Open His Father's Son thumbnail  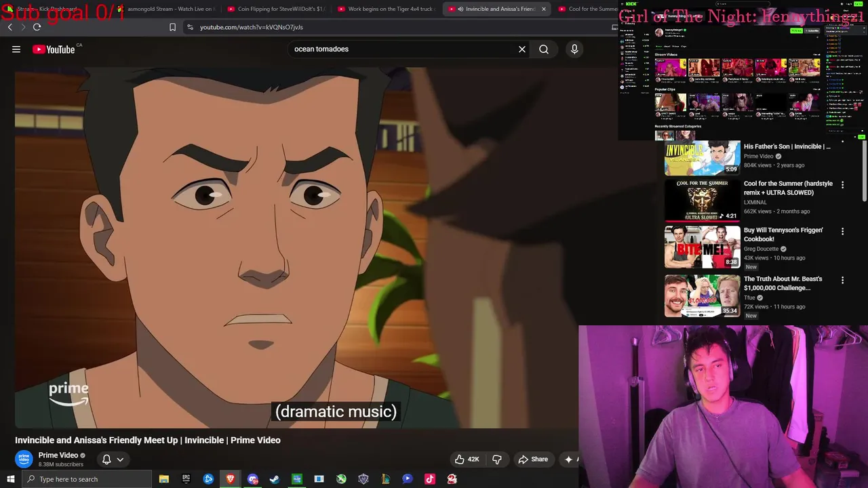[702, 157]
